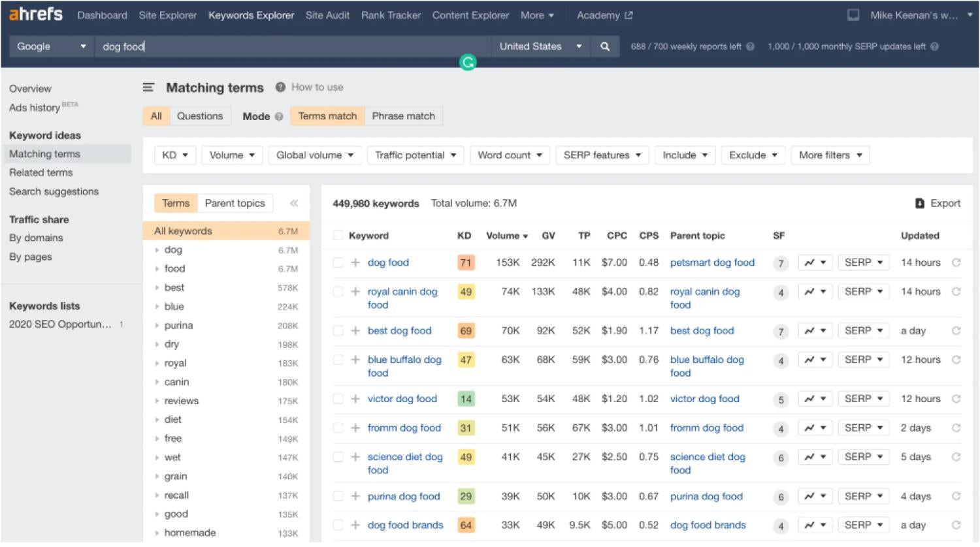
Task: Click the hamburger menu beside Matching terms
Action: 148,87
